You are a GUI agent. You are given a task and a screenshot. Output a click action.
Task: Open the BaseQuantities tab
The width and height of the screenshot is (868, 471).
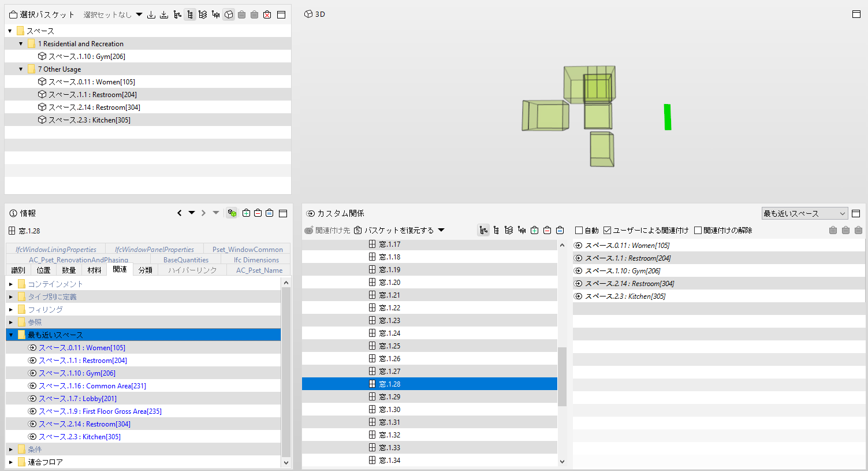click(186, 259)
